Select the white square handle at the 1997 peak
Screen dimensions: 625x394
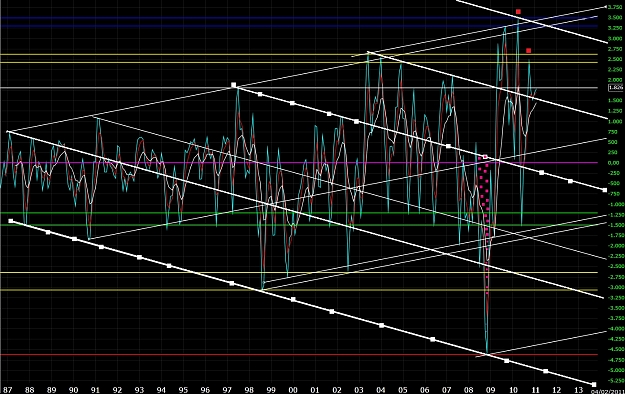(234, 85)
